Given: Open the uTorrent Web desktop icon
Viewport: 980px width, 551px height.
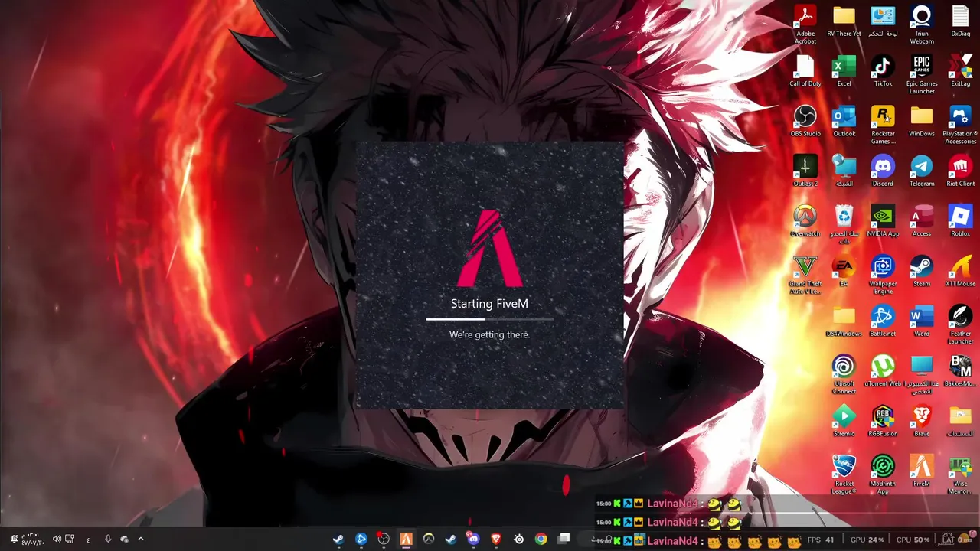Looking at the screenshot, I should tap(883, 370).
